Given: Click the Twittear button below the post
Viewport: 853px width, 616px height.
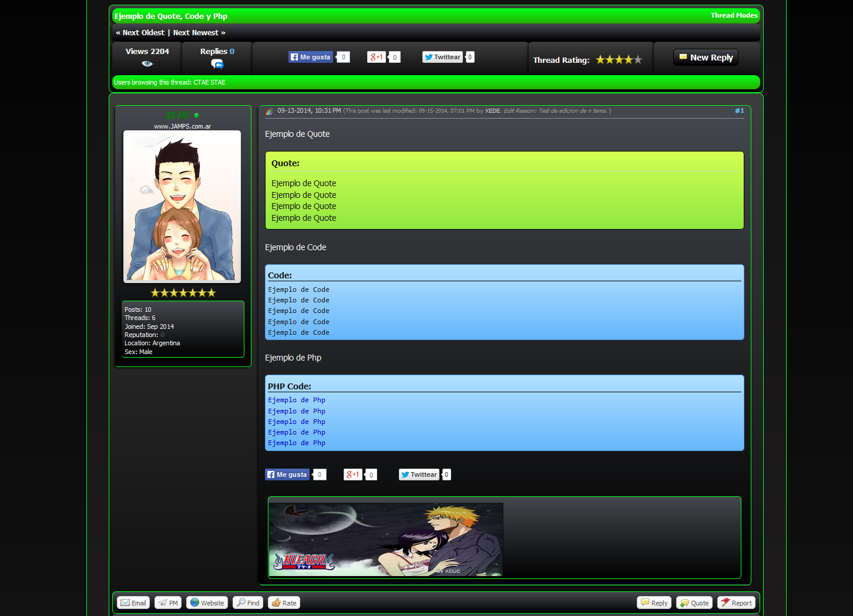Looking at the screenshot, I should click(x=419, y=474).
